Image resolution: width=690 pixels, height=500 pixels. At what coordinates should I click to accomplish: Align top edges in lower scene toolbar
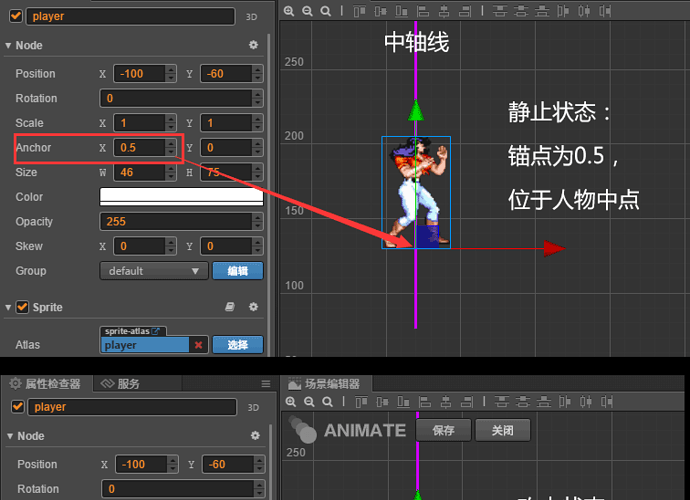pos(361,401)
